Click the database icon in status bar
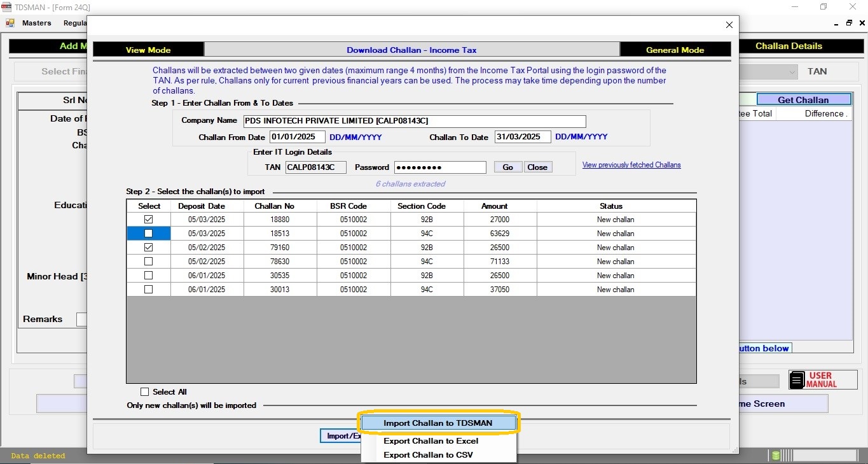The height and width of the screenshot is (464, 868). [776, 455]
